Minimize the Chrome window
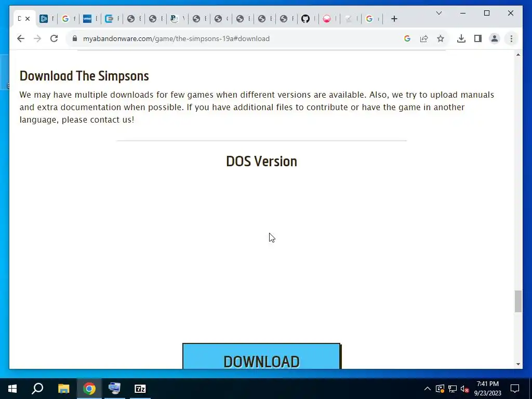The image size is (532, 399). 463,13
